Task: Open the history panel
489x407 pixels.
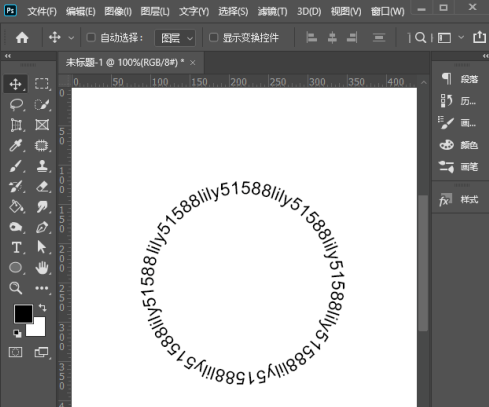Action: 460,101
